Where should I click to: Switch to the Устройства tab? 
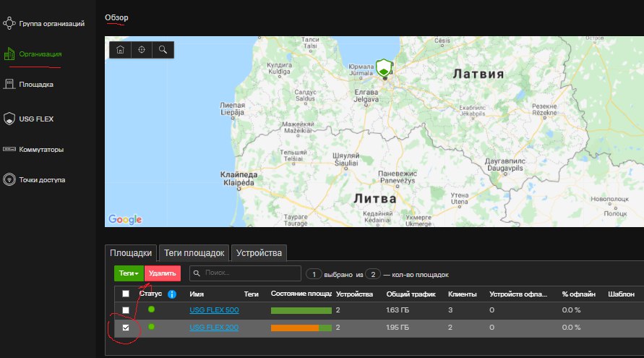[260, 252]
